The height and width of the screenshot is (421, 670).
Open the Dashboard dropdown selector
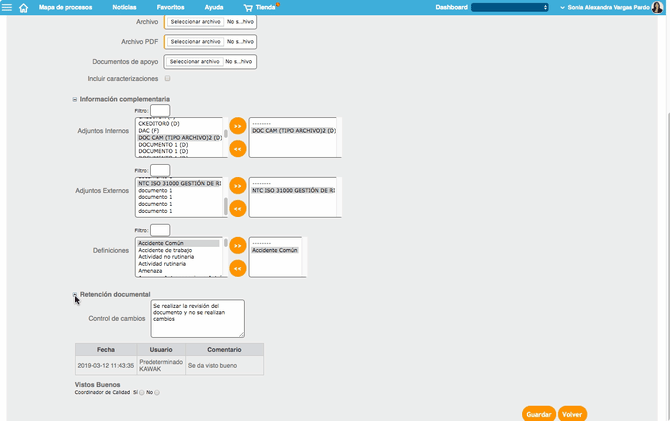click(510, 7)
